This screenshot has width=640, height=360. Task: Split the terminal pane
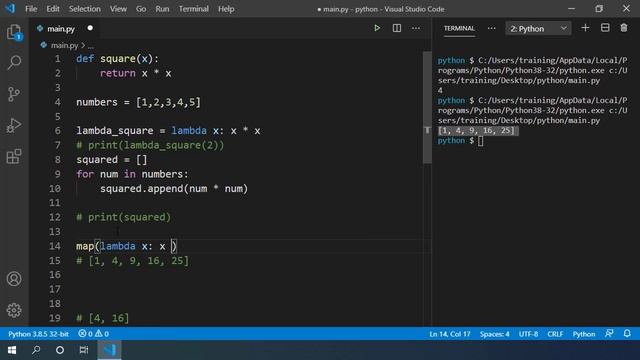point(605,28)
